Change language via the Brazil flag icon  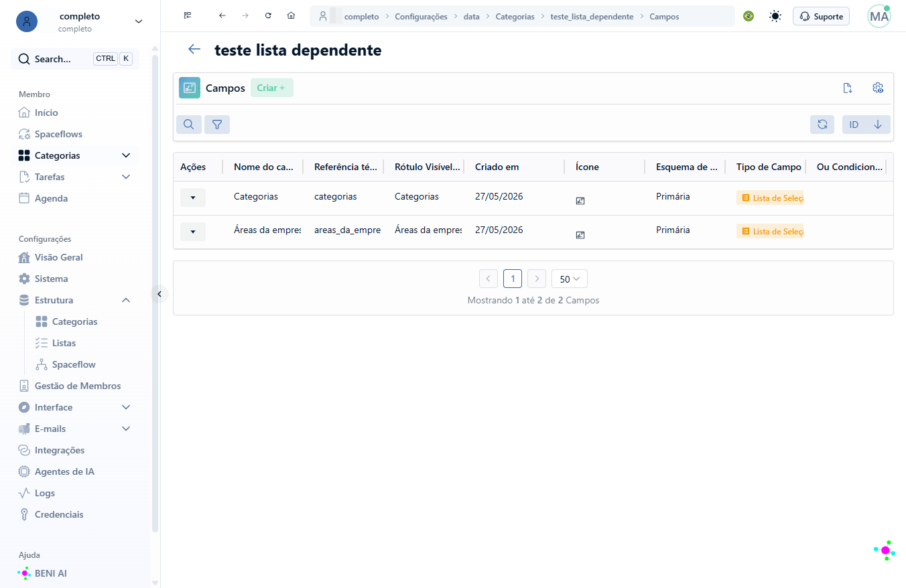[749, 16]
